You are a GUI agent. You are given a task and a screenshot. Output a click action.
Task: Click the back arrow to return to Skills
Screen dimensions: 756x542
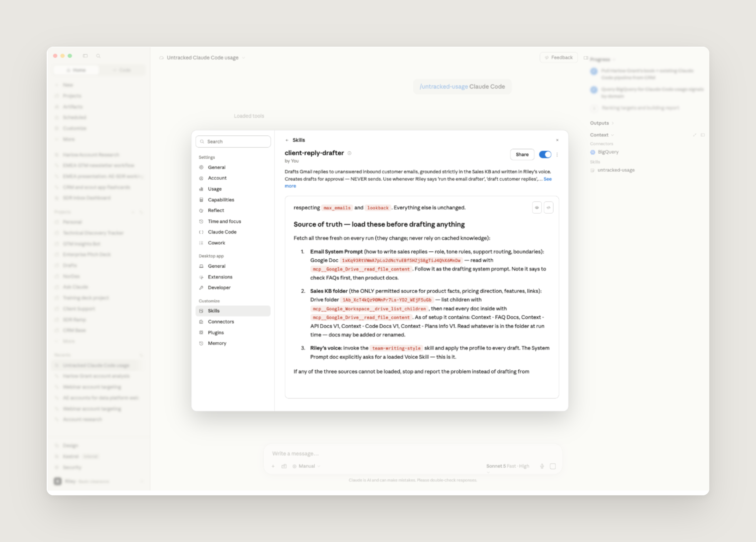[287, 140]
